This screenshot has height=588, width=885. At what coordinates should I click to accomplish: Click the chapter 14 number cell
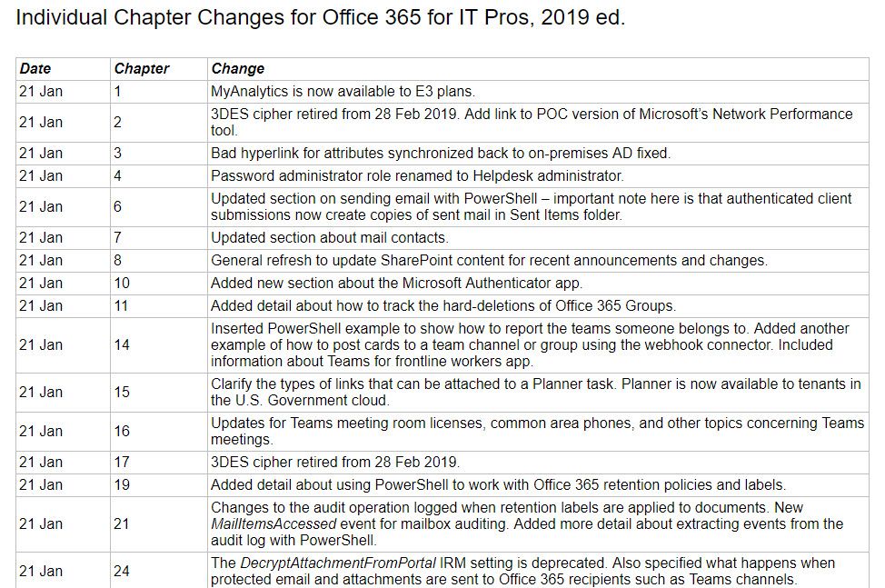coord(159,344)
